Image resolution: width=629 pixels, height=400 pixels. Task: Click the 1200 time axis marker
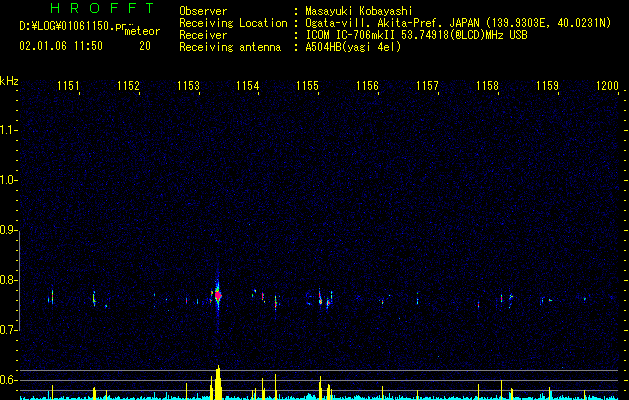click(x=607, y=86)
